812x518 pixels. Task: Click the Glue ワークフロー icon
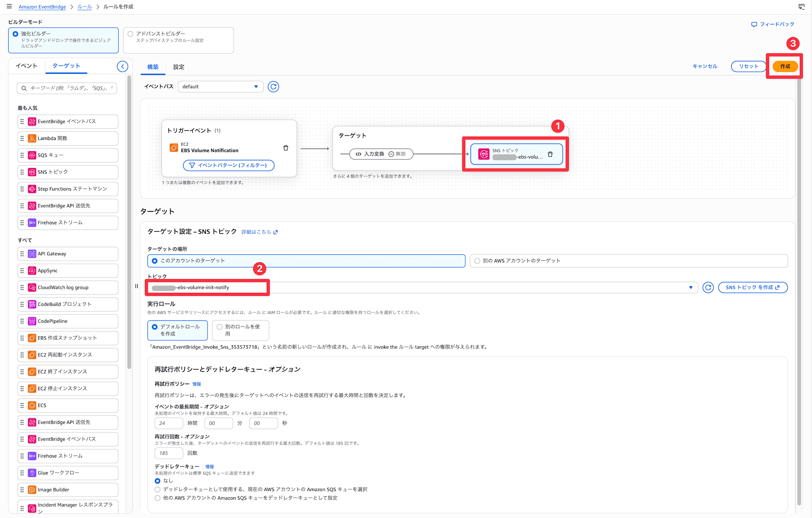tap(32, 473)
